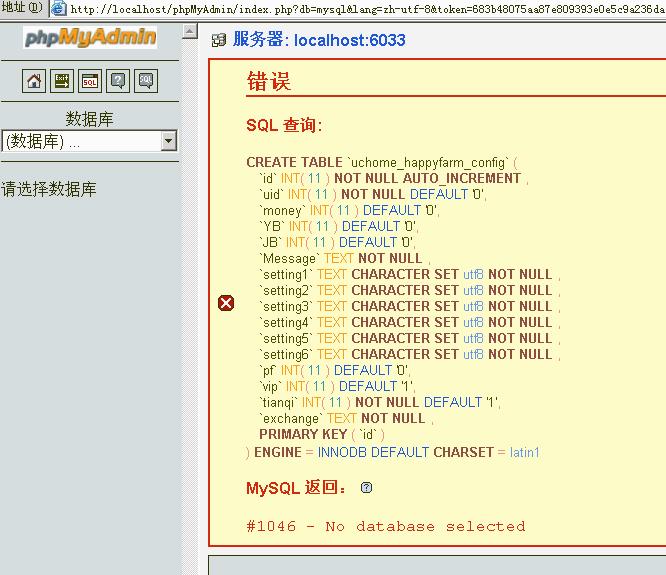Click the MySQL 返回: label
This screenshot has width=666, height=575.
click(x=296, y=488)
